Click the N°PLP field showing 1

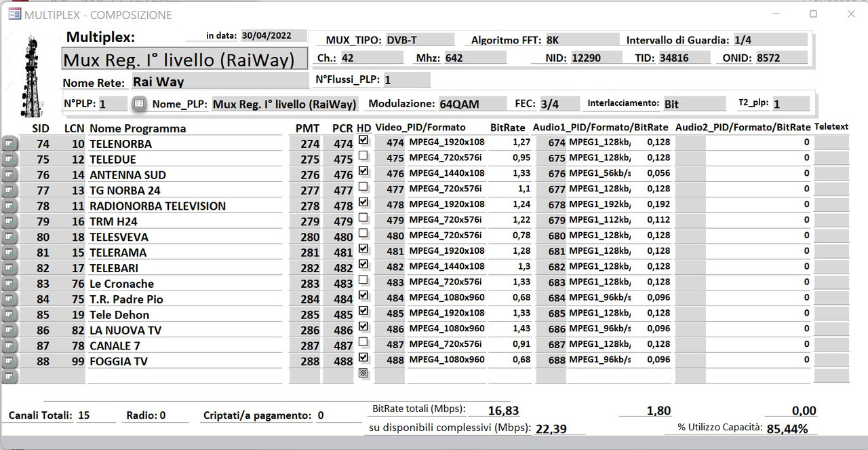click(x=113, y=104)
